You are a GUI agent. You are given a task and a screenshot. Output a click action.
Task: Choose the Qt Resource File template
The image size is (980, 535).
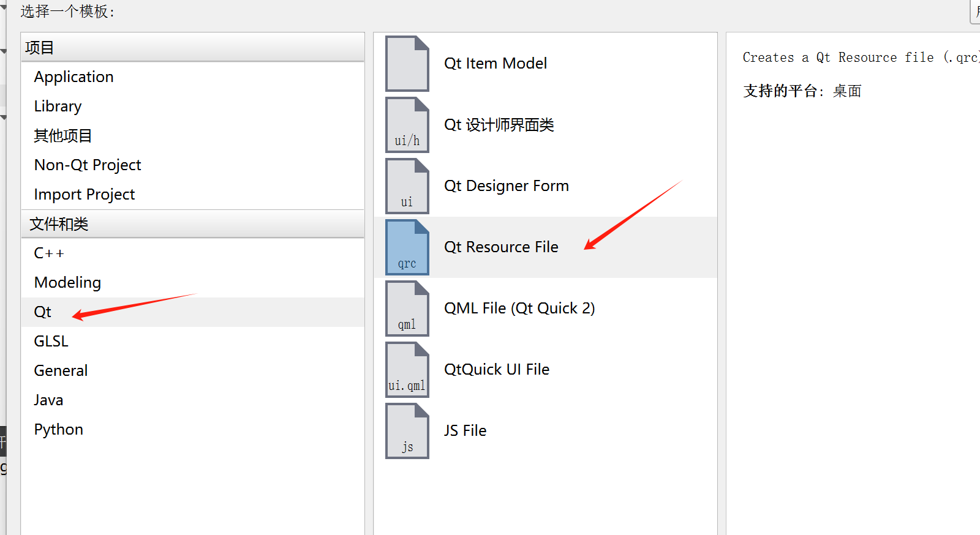tap(545, 247)
